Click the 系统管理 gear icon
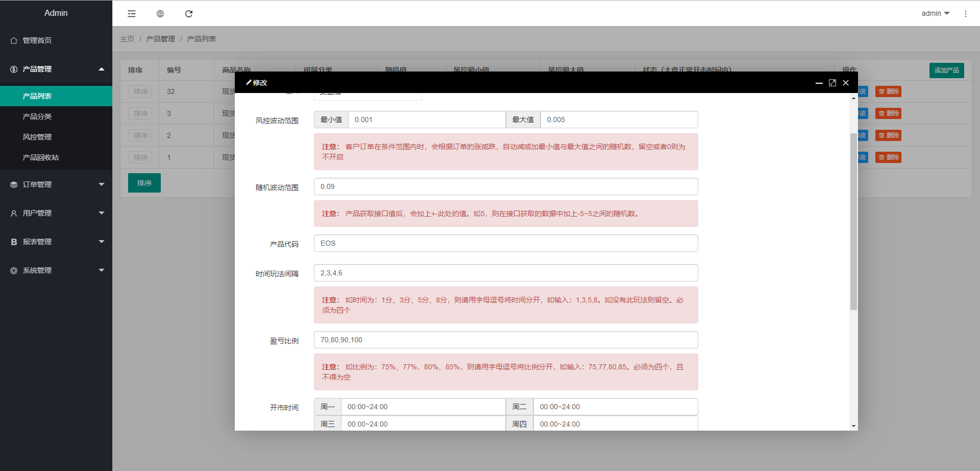Image resolution: width=980 pixels, height=471 pixels. pos(13,270)
